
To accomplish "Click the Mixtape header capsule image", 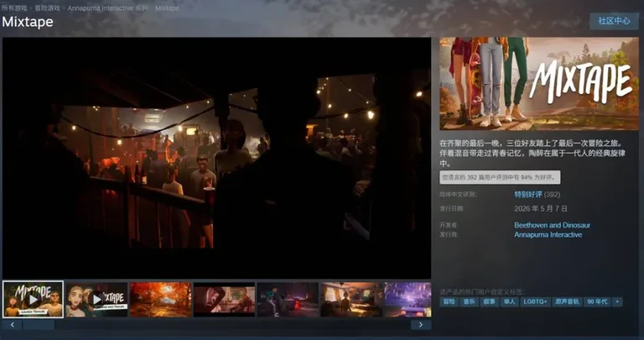I will (x=539, y=84).
